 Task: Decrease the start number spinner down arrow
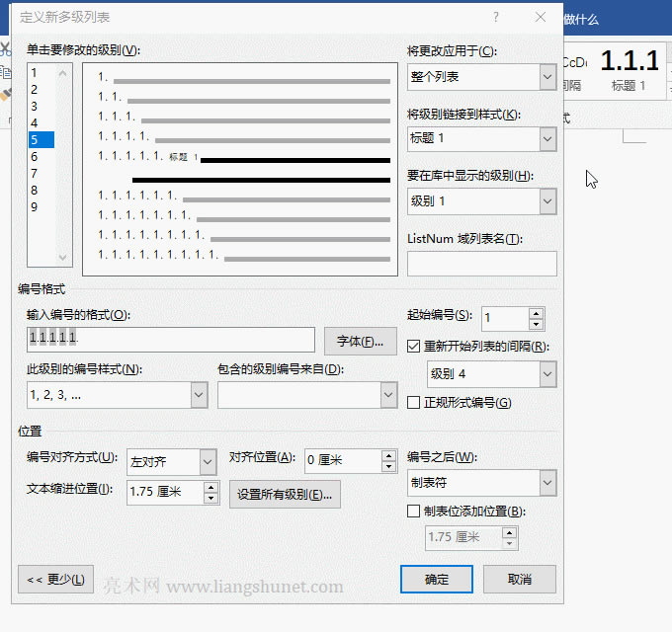[536, 324]
